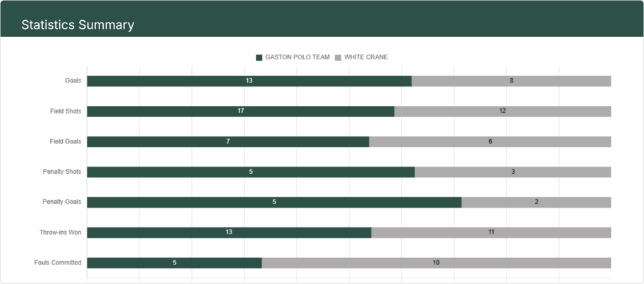The height and width of the screenshot is (284, 644).
Task: Select the gray Goals bar showing 8
Action: (x=511, y=81)
